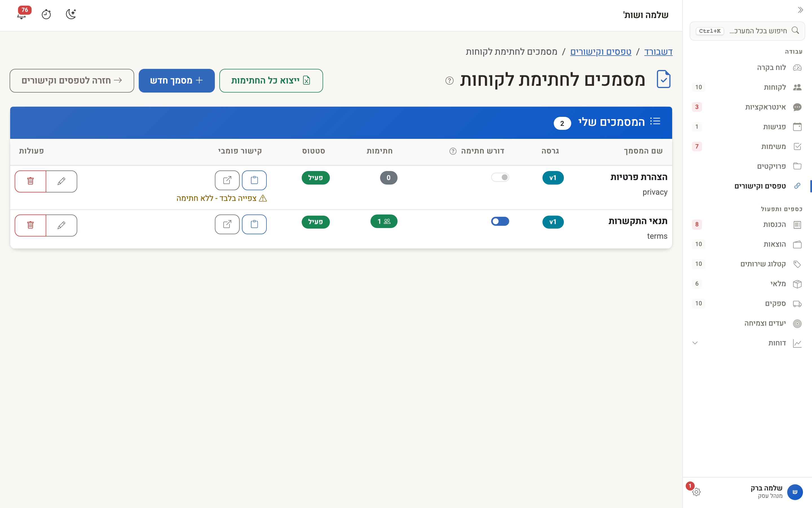Open ספקים sidebar item
The width and height of the screenshot is (812, 508).
coord(747,303)
